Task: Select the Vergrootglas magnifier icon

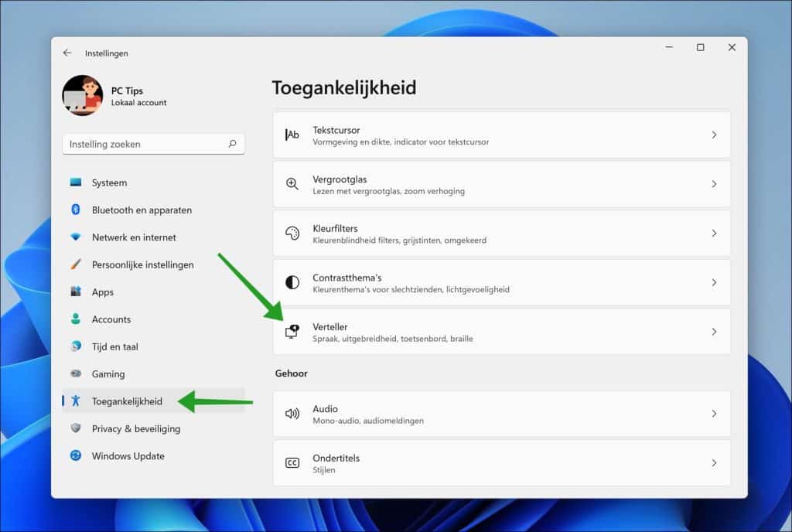Action: pyautogui.click(x=292, y=184)
